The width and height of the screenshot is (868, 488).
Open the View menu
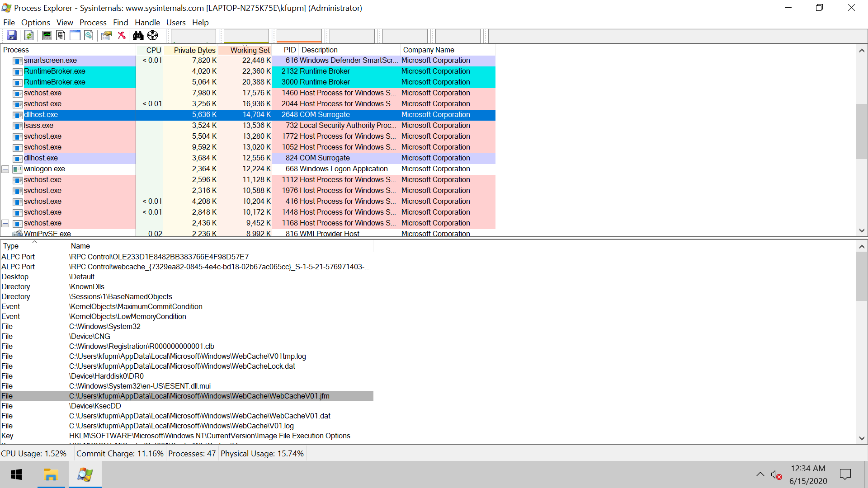[65, 22]
